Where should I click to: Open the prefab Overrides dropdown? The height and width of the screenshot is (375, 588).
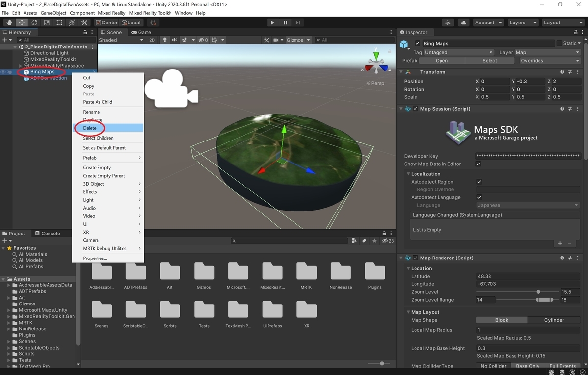click(549, 61)
